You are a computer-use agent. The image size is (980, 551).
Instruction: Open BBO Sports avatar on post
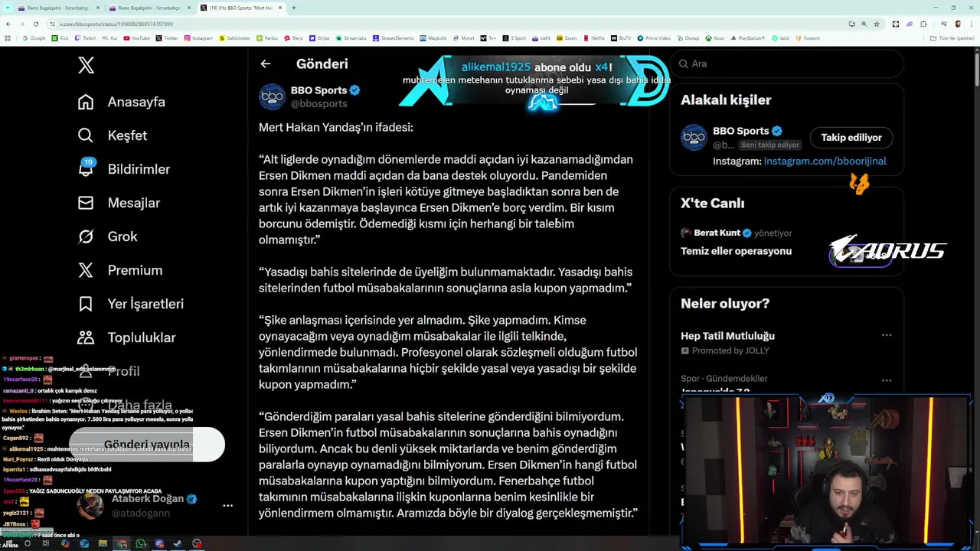click(x=272, y=96)
